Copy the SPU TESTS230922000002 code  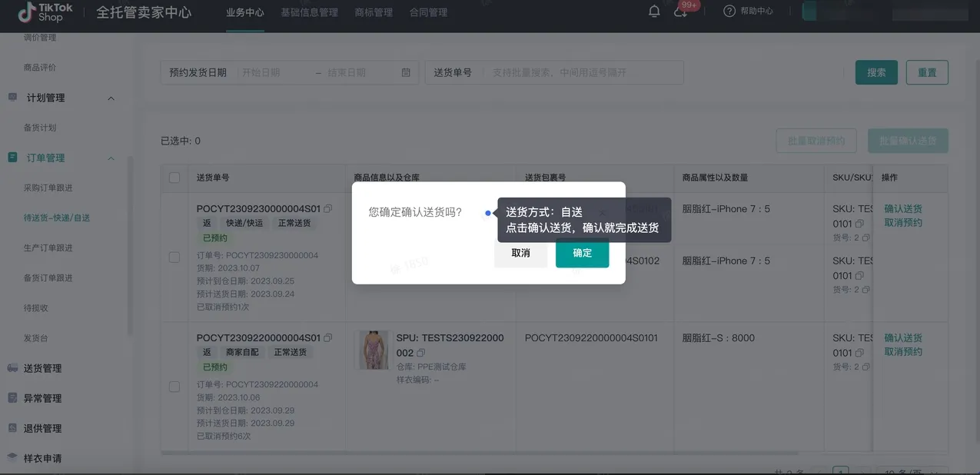coord(420,353)
